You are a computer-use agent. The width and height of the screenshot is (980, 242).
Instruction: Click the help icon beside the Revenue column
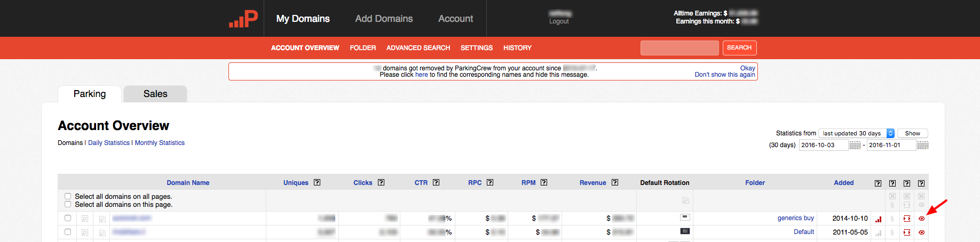[x=615, y=182]
